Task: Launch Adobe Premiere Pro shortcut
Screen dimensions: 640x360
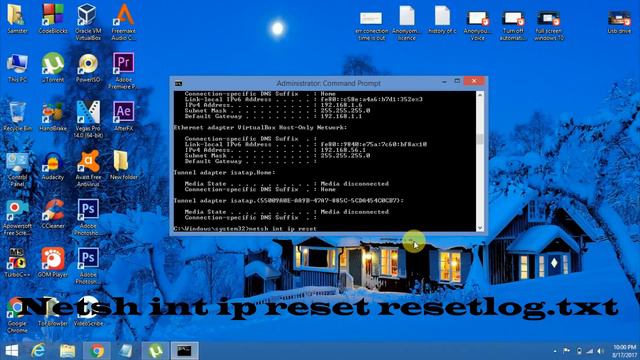Action: (123, 71)
